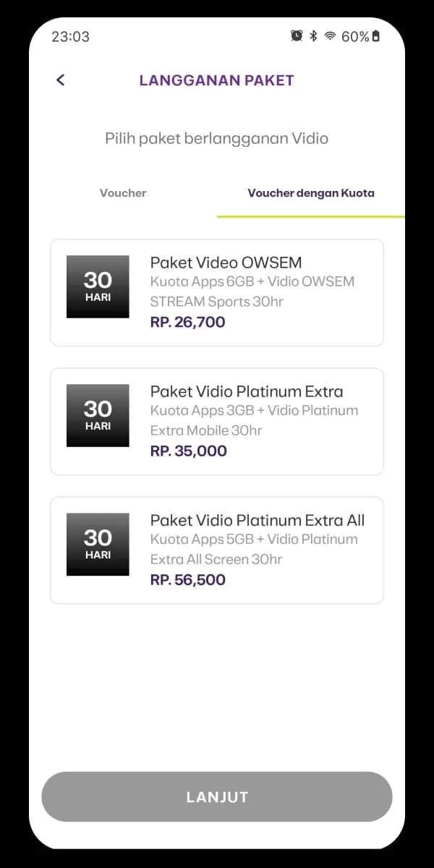This screenshot has width=434, height=868.
Task: Tap 30 HARI badge of Paket Video OWSEM
Action: pos(98,286)
